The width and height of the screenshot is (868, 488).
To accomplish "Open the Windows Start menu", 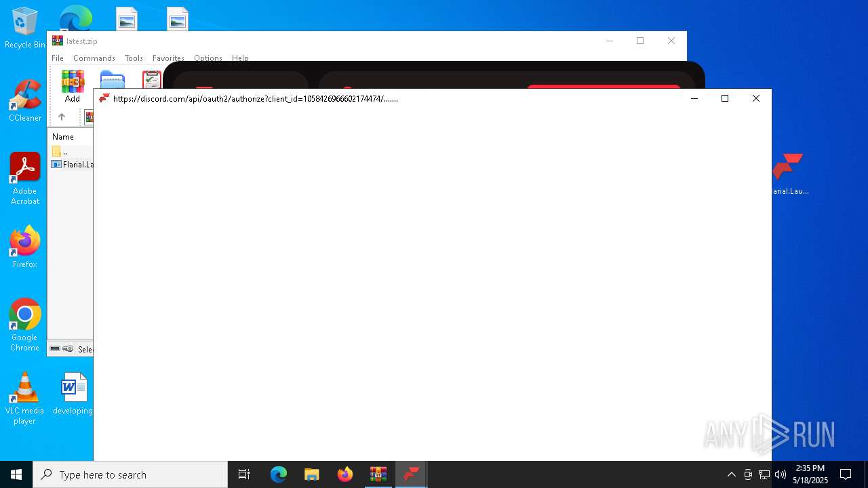I will click(16, 474).
